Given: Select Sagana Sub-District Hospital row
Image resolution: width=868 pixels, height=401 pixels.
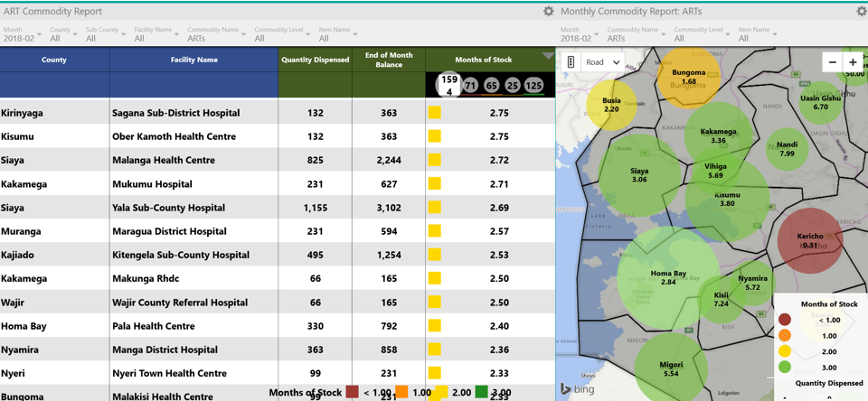Looking at the screenshot, I should click(x=175, y=113).
